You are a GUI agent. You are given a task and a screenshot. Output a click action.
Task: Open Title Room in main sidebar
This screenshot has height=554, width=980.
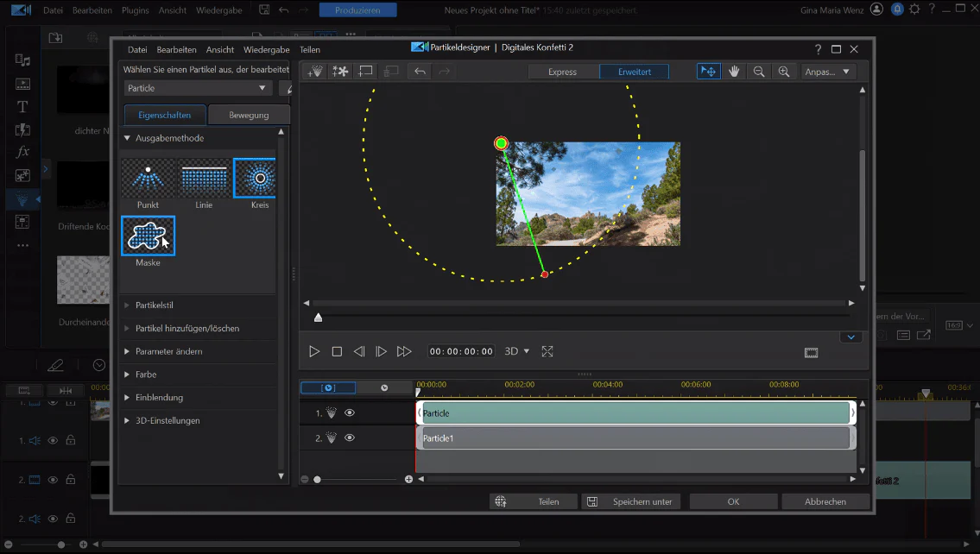click(x=22, y=107)
